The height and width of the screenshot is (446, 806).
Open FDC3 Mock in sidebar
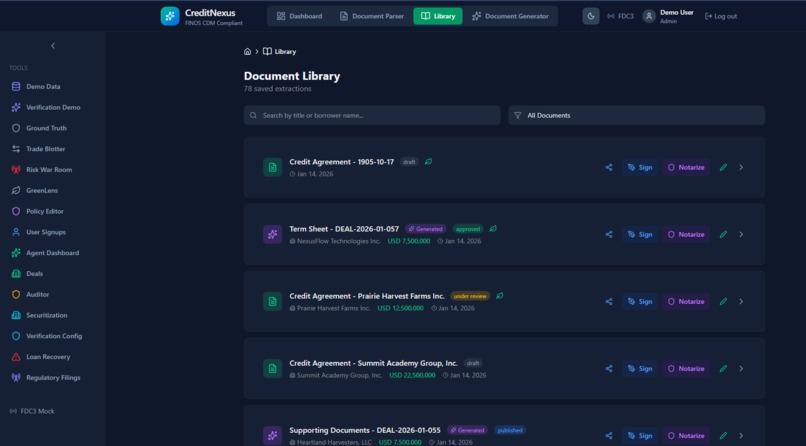click(x=32, y=411)
